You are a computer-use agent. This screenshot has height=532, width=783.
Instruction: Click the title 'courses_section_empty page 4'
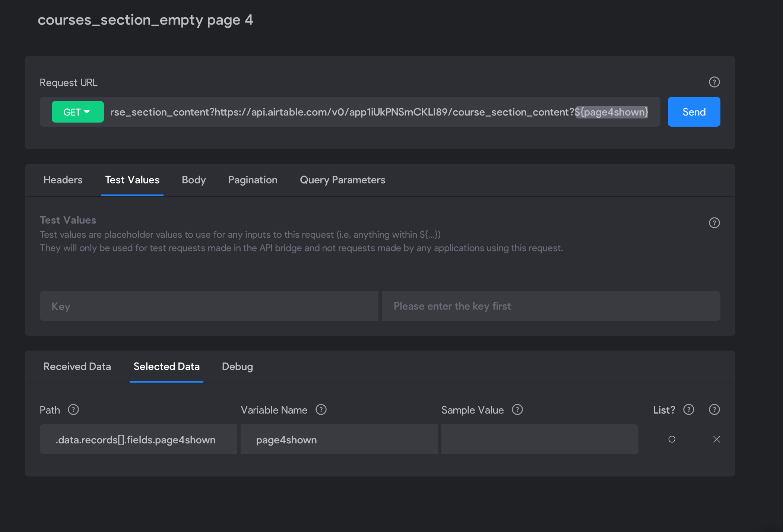[x=145, y=20]
